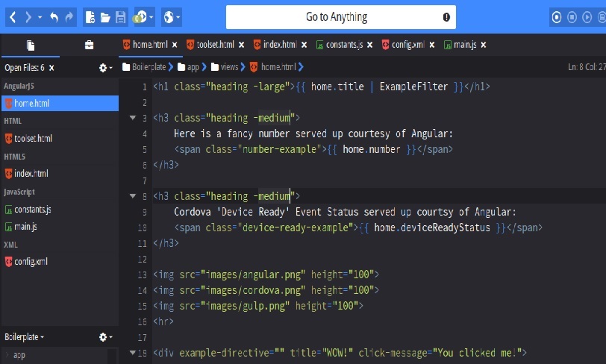Viewport: 606px width, 364px height.
Task: Create a new file with toolbar icon
Action: pyautogui.click(x=90, y=16)
